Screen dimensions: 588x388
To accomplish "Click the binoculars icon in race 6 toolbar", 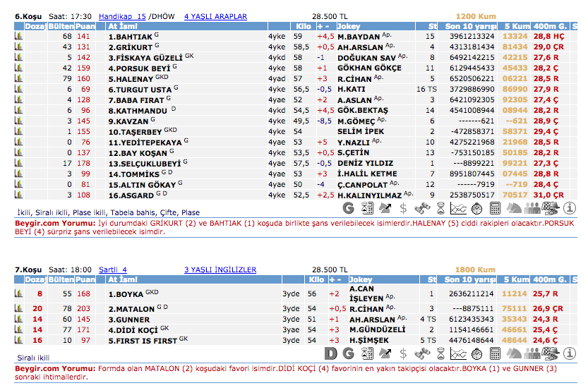I will point(422,208).
